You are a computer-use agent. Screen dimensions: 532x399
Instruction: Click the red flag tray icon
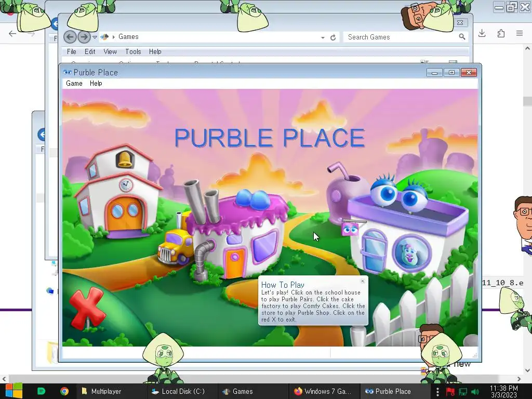[450, 392]
